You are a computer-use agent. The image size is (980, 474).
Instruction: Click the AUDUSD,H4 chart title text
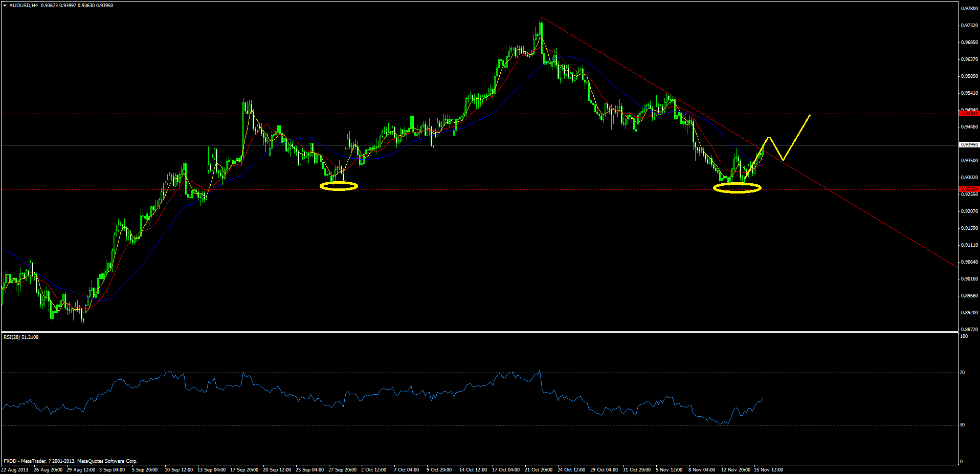tap(24, 6)
